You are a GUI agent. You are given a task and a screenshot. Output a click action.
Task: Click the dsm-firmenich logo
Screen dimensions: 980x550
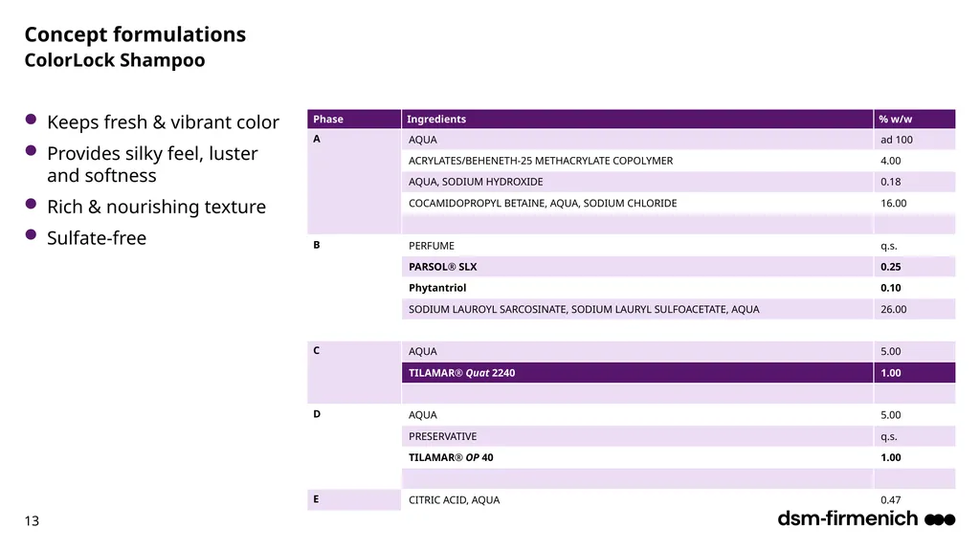point(866,518)
